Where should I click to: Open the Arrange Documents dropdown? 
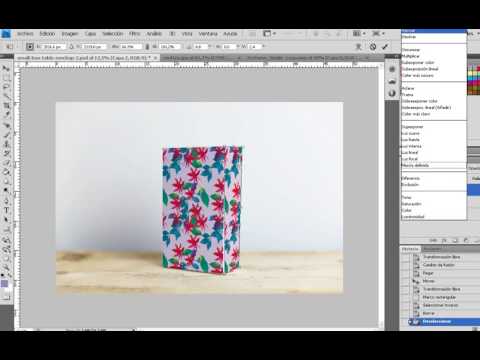[x=358, y=34]
